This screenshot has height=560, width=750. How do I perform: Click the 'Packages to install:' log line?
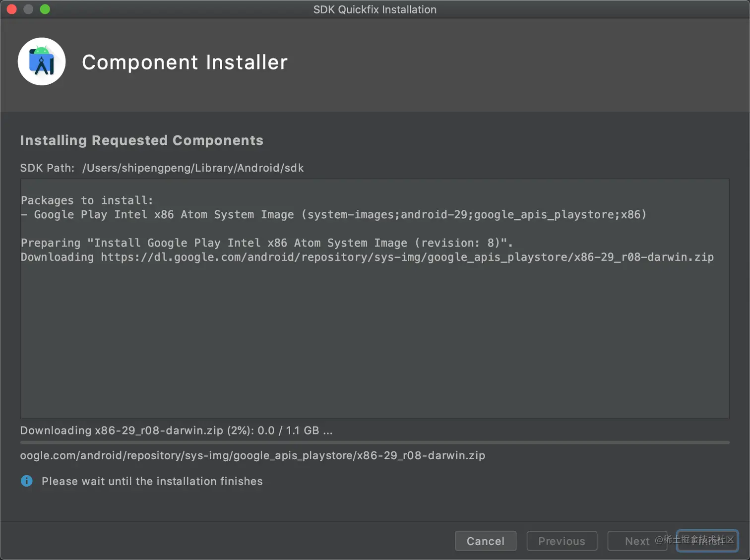click(87, 200)
